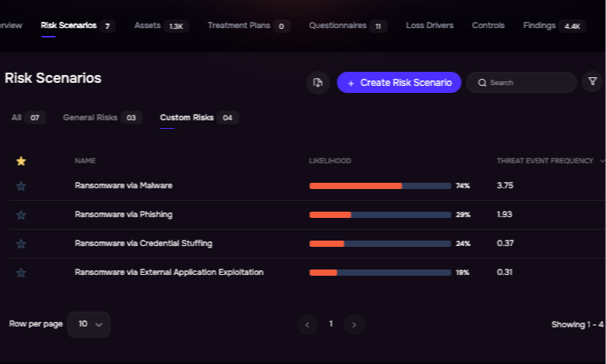This screenshot has width=606, height=364.
Task: Toggle star for Credential Stuffing row
Action: pyautogui.click(x=21, y=244)
